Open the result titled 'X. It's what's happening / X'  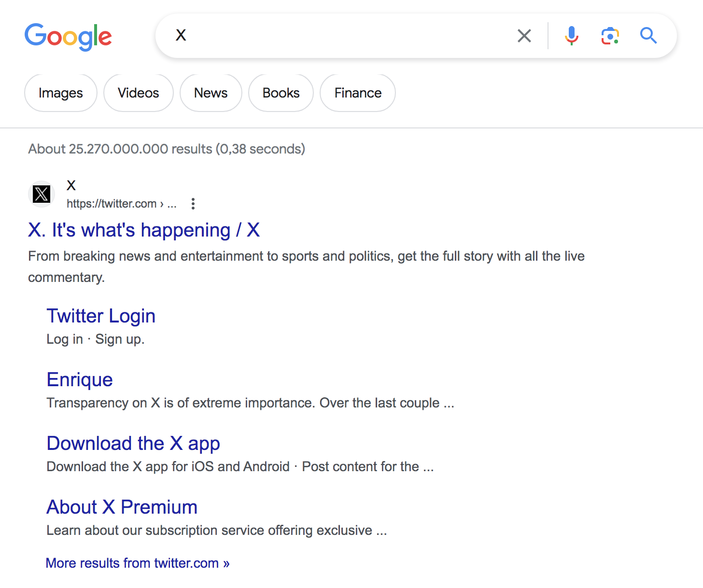click(x=143, y=230)
